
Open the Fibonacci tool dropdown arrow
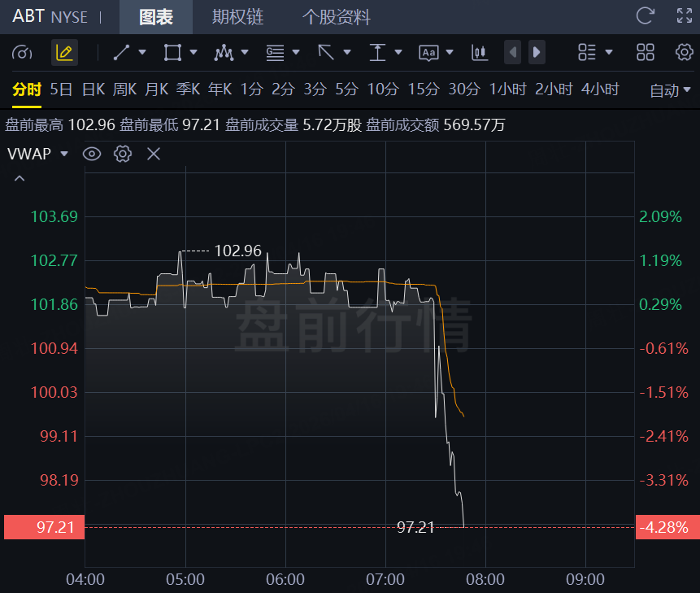[x=296, y=52]
